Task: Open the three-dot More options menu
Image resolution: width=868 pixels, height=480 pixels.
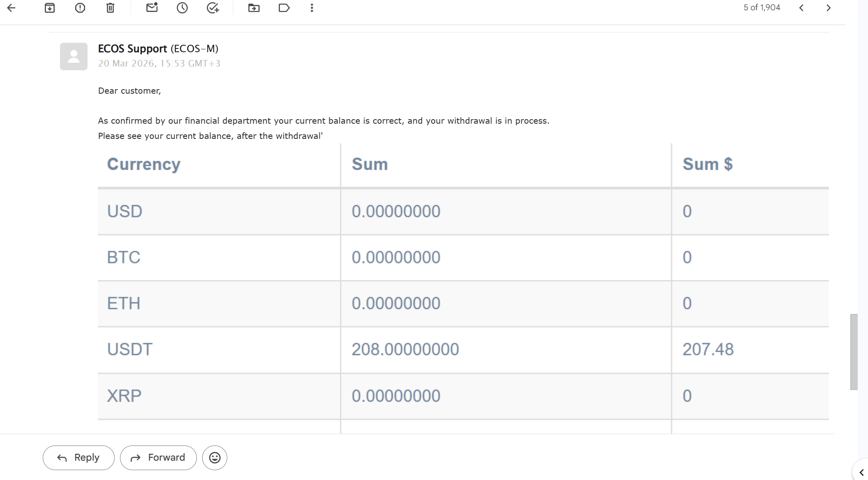Action: click(x=312, y=8)
